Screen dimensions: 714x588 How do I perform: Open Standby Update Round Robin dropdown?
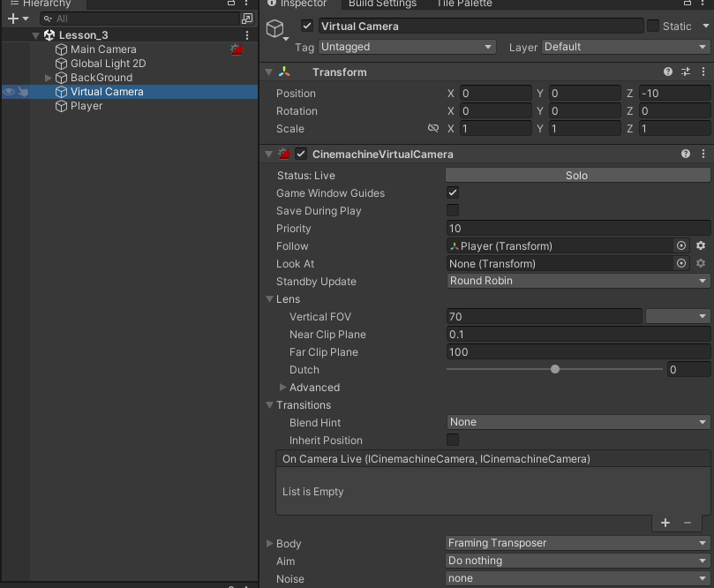[578, 281]
